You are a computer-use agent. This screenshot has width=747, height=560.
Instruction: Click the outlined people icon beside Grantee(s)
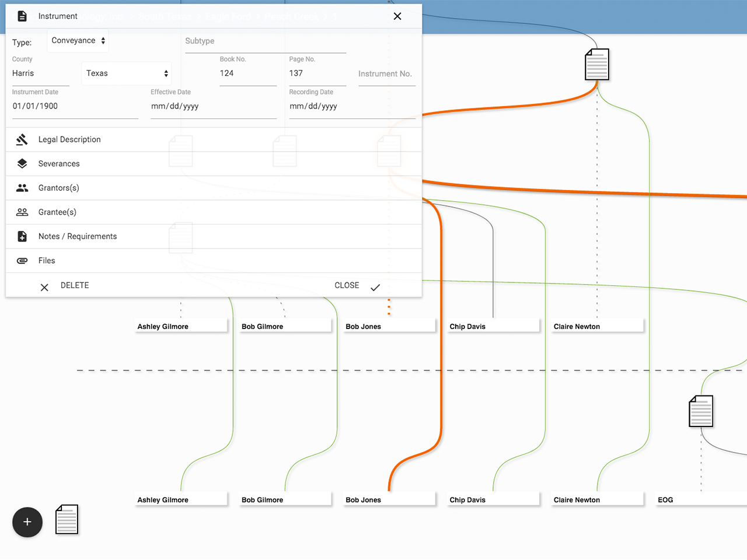coord(22,212)
